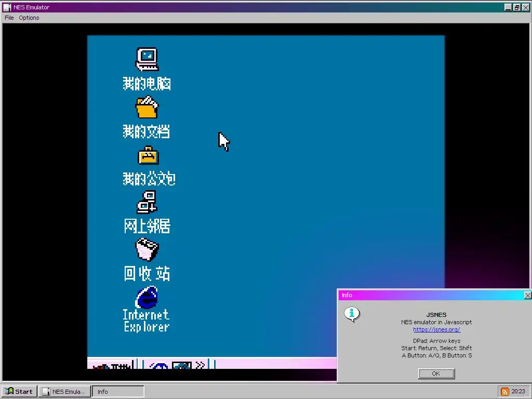Image resolution: width=532 pixels, height=399 pixels.
Task: Click the 网上邻居 label text
Action: tap(147, 227)
